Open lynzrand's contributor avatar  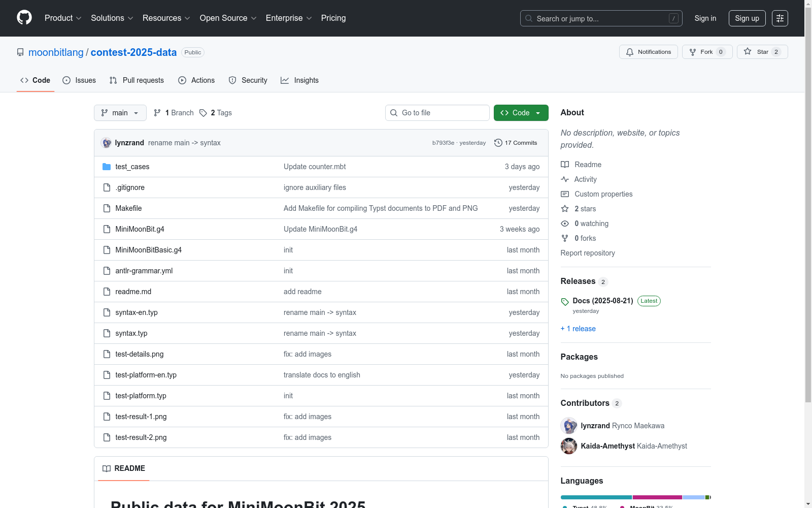click(569, 426)
